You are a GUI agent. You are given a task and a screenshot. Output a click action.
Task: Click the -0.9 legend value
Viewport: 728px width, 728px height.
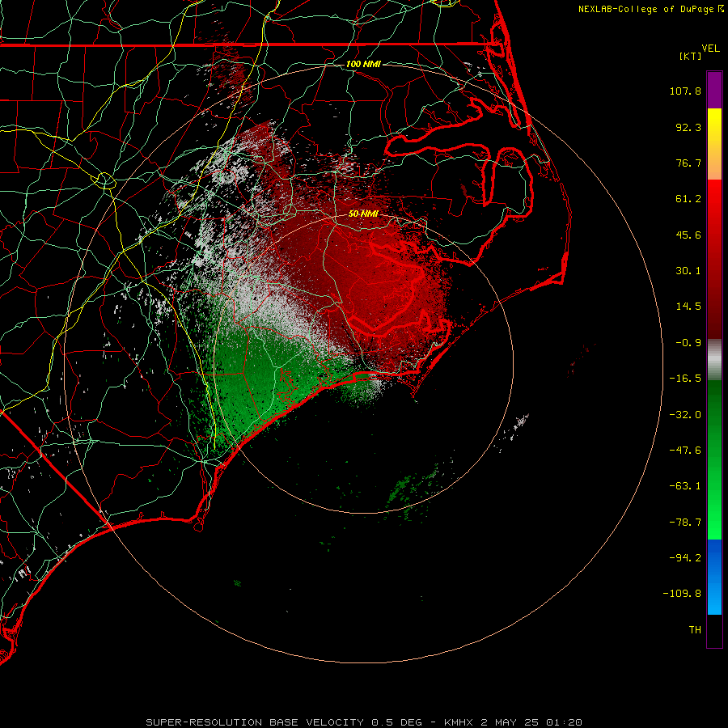(688, 343)
